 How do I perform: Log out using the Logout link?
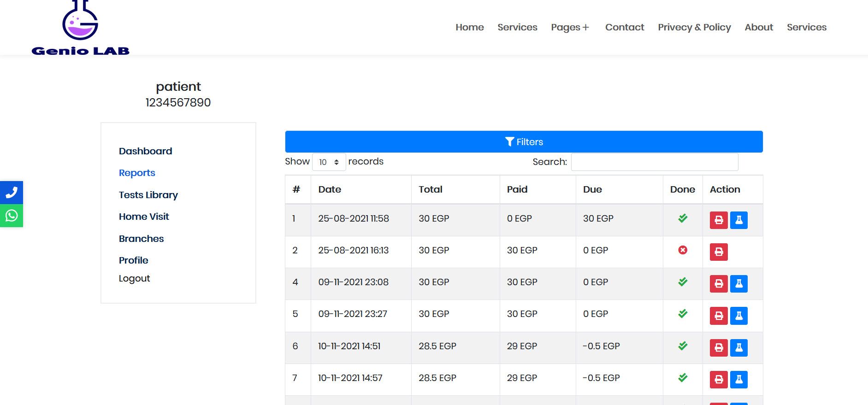coord(134,278)
